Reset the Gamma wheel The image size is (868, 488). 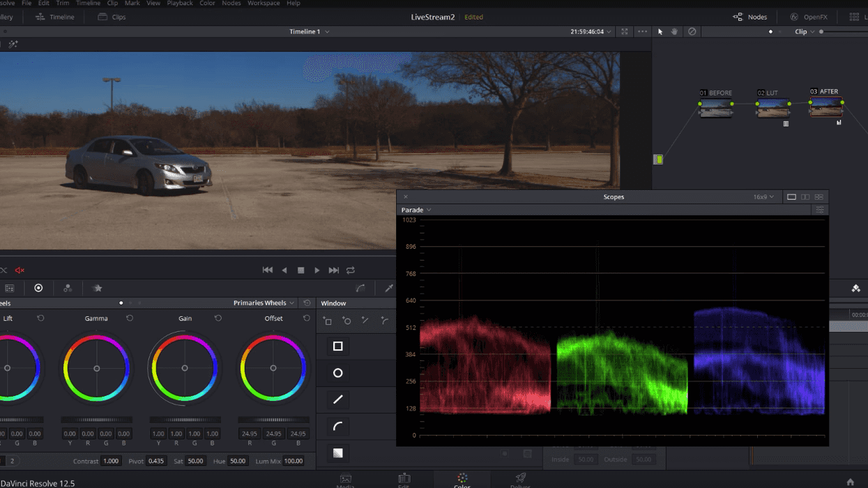point(130,319)
